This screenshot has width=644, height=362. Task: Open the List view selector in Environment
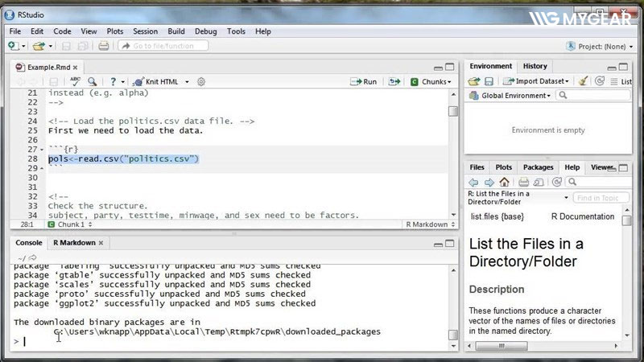pyautogui.click(x=621, y=82)
